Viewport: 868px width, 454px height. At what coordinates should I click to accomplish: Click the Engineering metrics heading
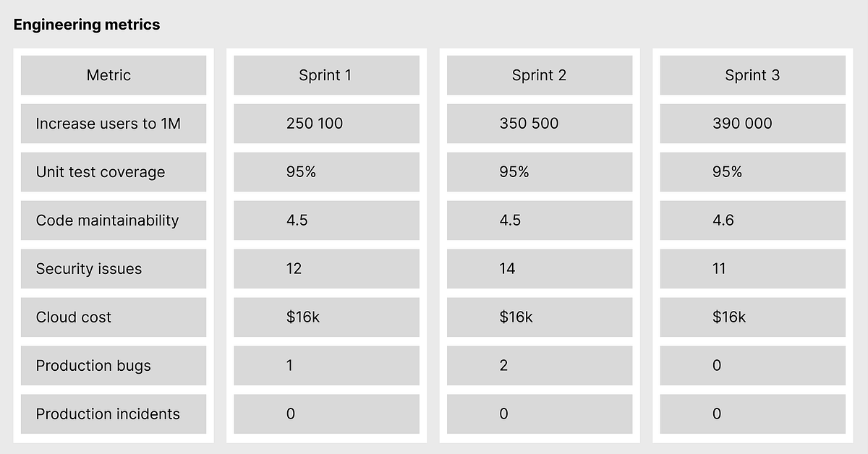coord(87,25)
